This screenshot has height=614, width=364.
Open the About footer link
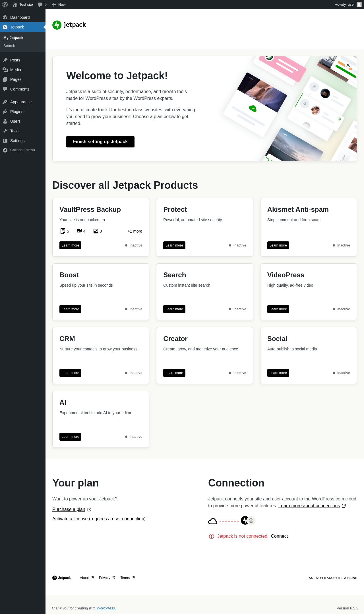pos(87,578)
